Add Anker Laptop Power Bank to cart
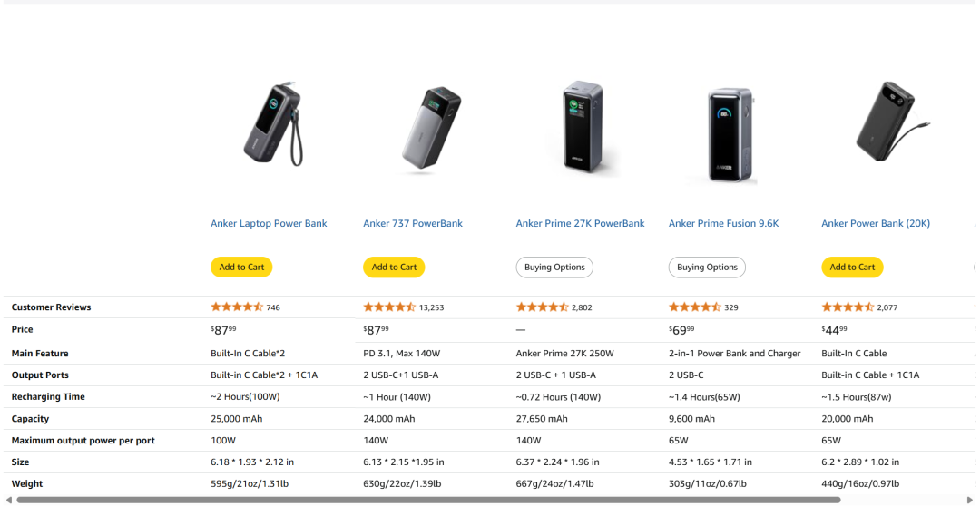The width and height of the screenshot is (980, 506). pos(242,268)
